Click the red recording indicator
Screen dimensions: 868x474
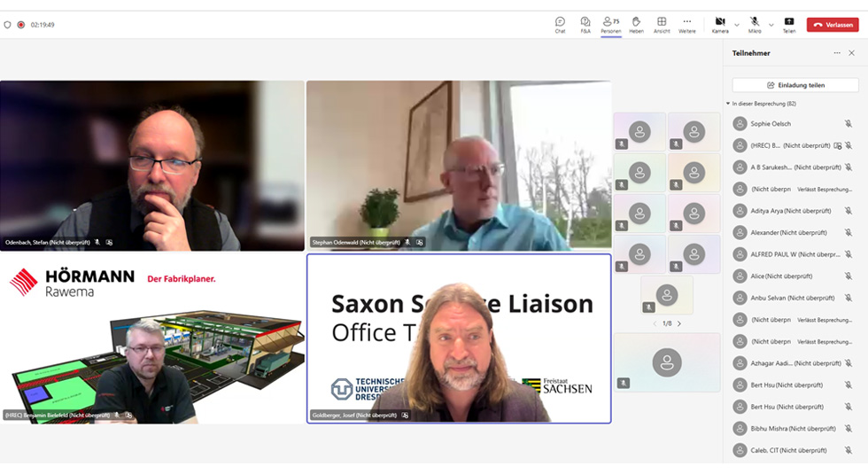point(21,25)
